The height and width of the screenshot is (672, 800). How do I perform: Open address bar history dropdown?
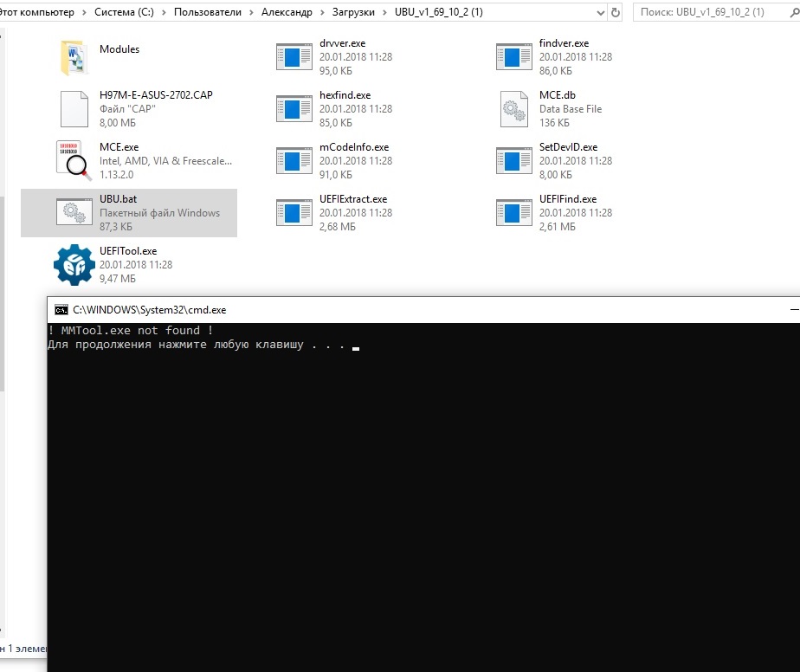[x=601, y=13]
